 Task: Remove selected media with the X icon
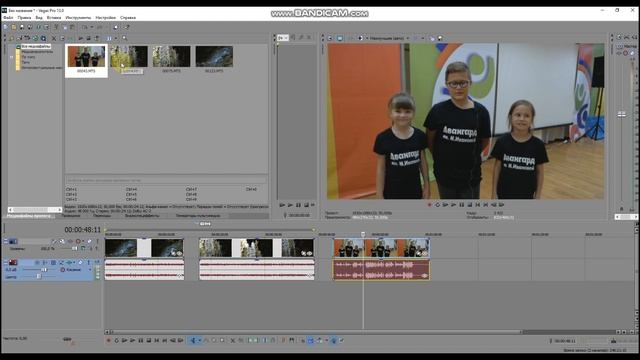(54, 38)
